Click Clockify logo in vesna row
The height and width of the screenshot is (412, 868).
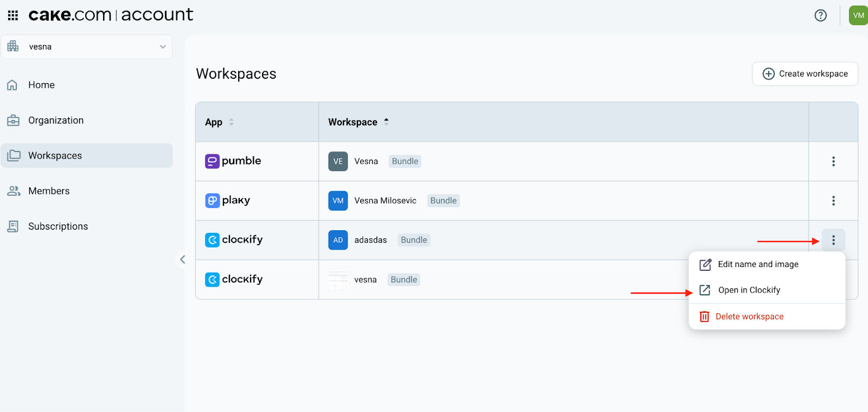click(x=234, y=280)
